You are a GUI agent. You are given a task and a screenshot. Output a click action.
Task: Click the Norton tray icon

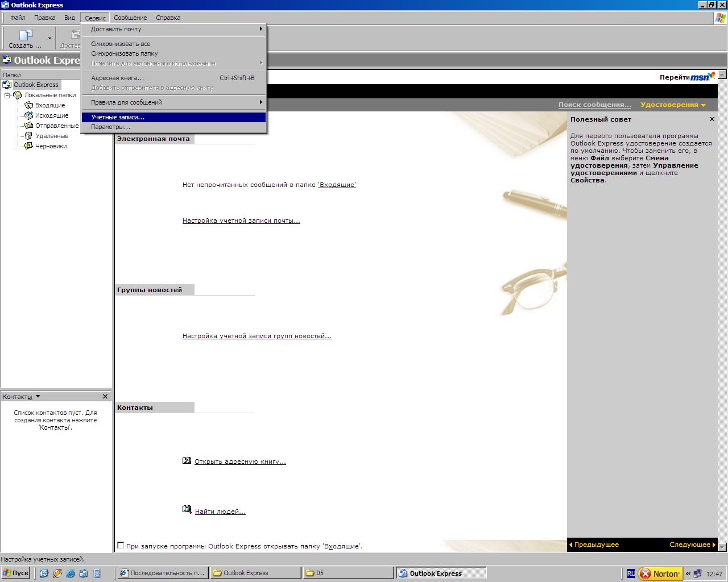[660, 573]
